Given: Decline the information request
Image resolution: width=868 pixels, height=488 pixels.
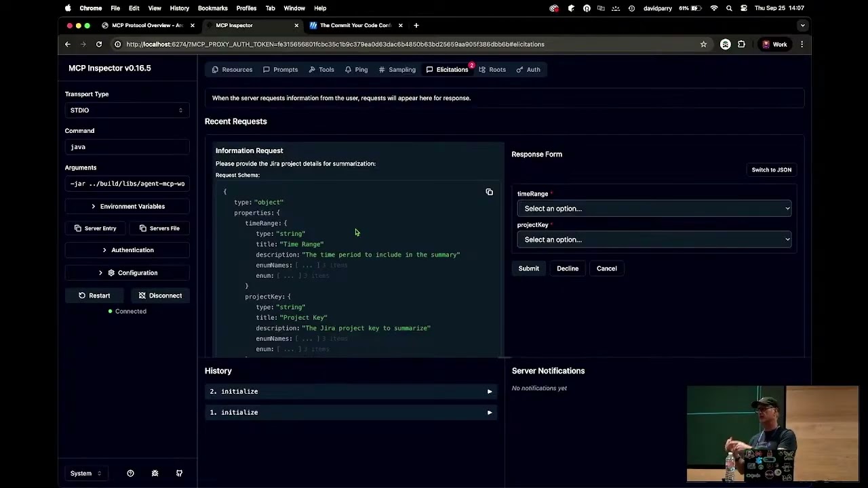Looking at the screenshot, I should click(x=568, y=268).
